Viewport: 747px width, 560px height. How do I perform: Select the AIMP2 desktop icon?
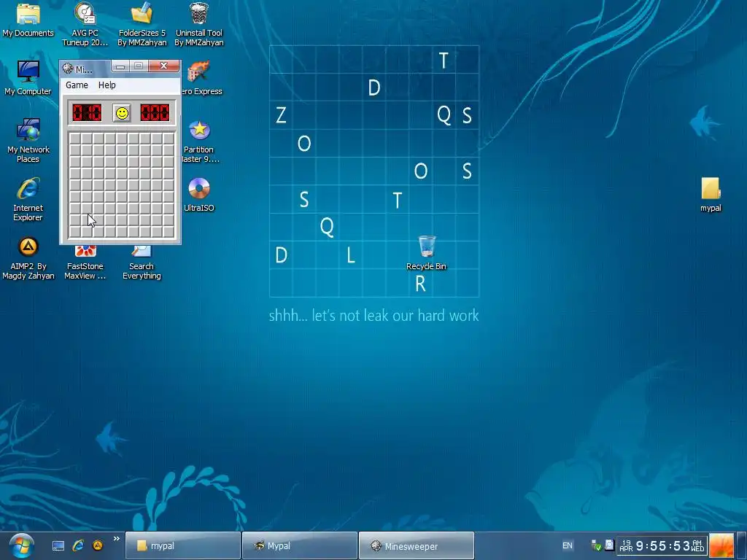point(28,257)
